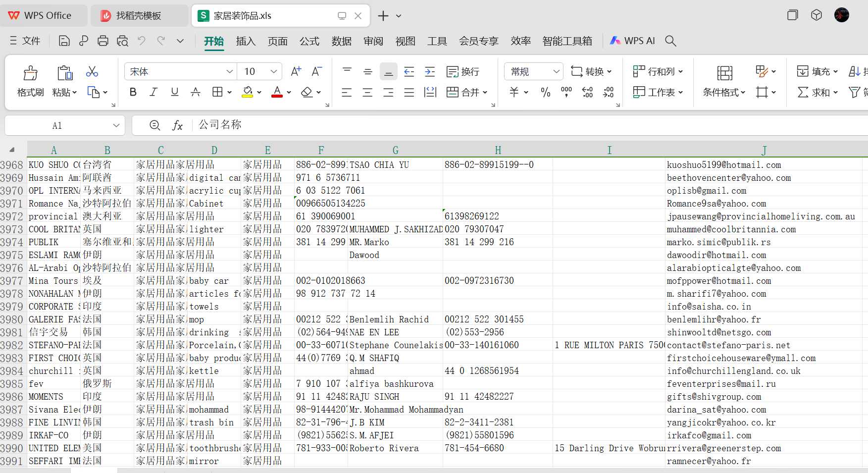Open search with the magnifier icon

(x=670, y=41)
